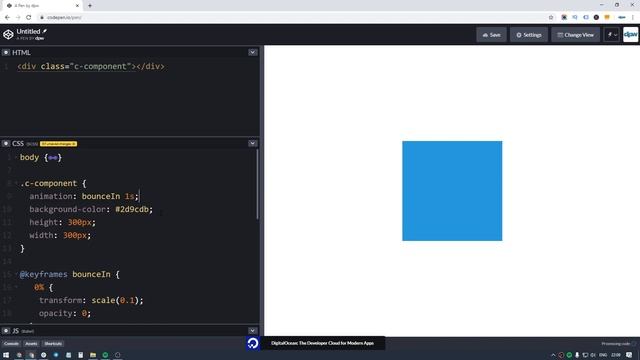Click the Untitled pen title
Screen dimensions: 640x360
[28, 31]
